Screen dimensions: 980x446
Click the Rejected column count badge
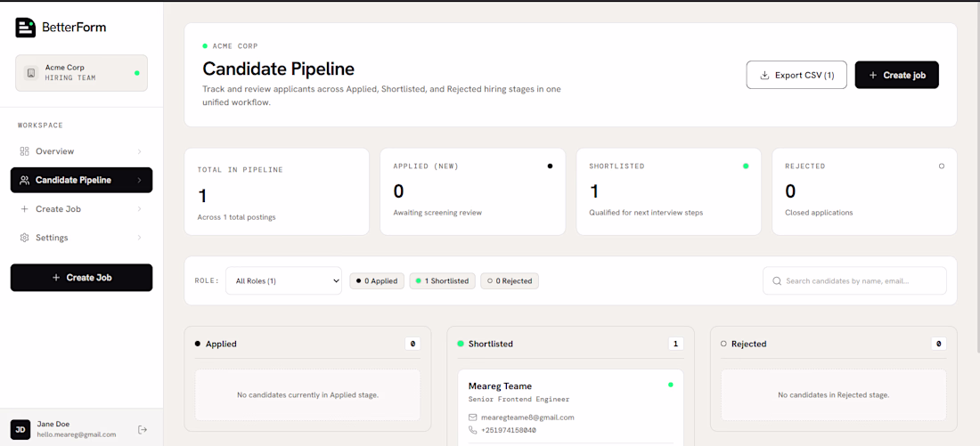(x=939, y=344)
